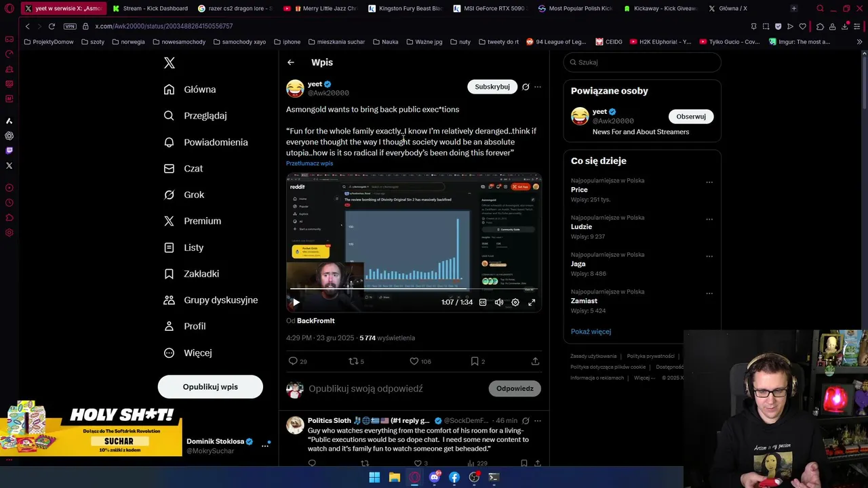Viewport: 868px width, 488px height.
Task: Open the Price trending topic
Action: [579, 190]
